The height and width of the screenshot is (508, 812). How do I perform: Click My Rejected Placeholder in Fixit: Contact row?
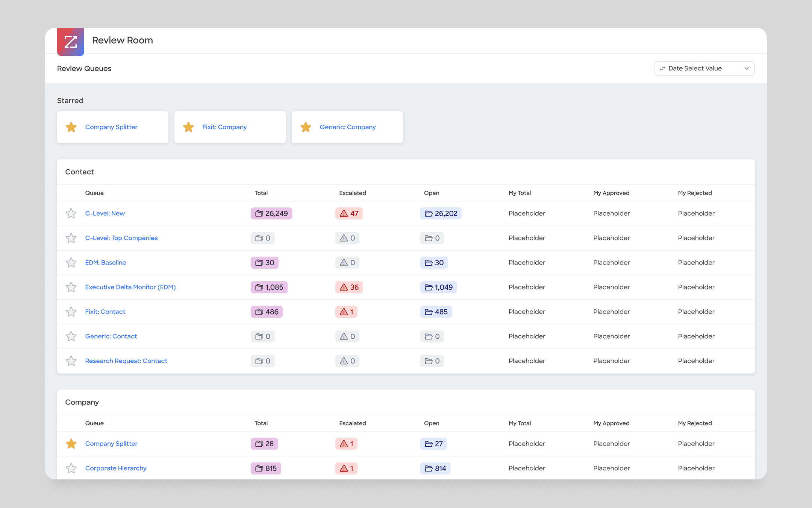pos(696,312)
